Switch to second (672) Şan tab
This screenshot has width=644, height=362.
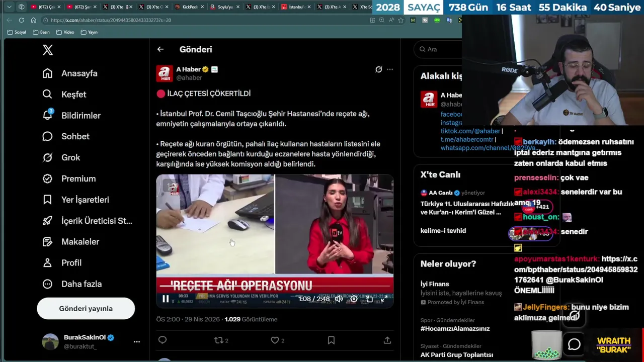pos(80,7)
